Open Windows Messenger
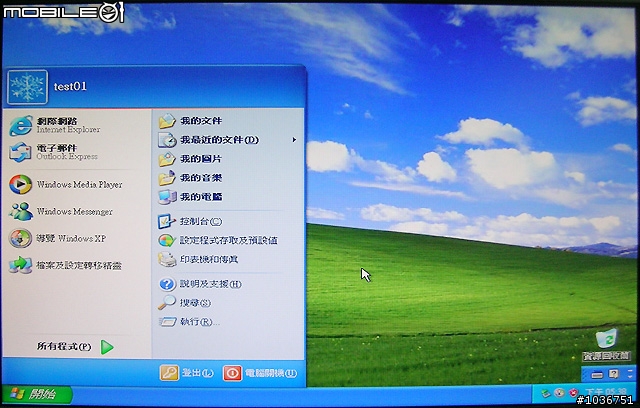640x408 pixels. (x=61, y=211)
